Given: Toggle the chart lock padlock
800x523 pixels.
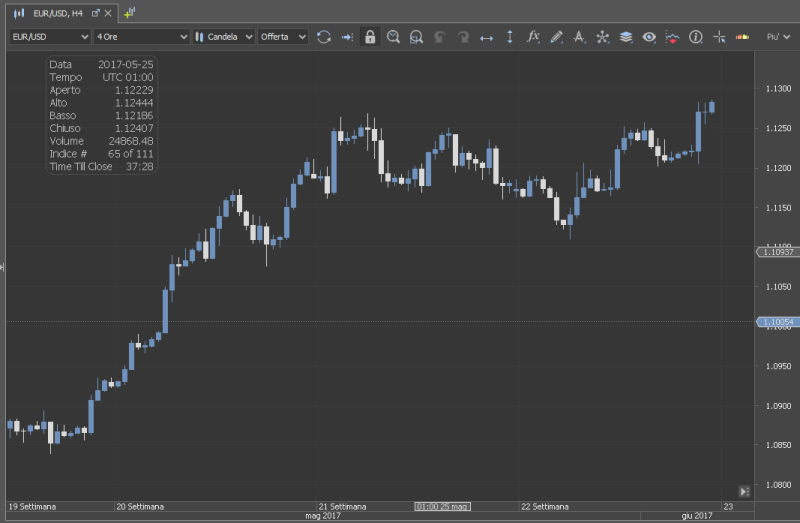Looking at the screenshot, I should pos(370,37).
